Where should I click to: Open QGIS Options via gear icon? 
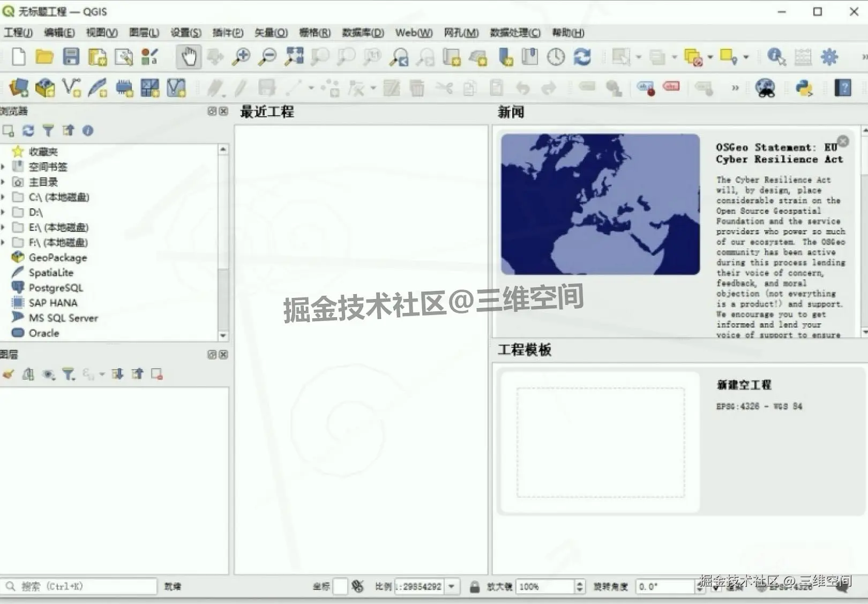tap(829, 56)
